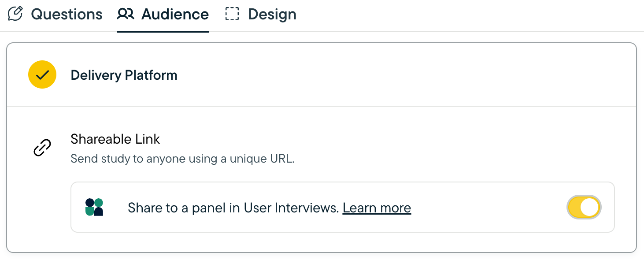
Task: Open the Questions tab
Action: pyautogui.click(x=67, y=14)
